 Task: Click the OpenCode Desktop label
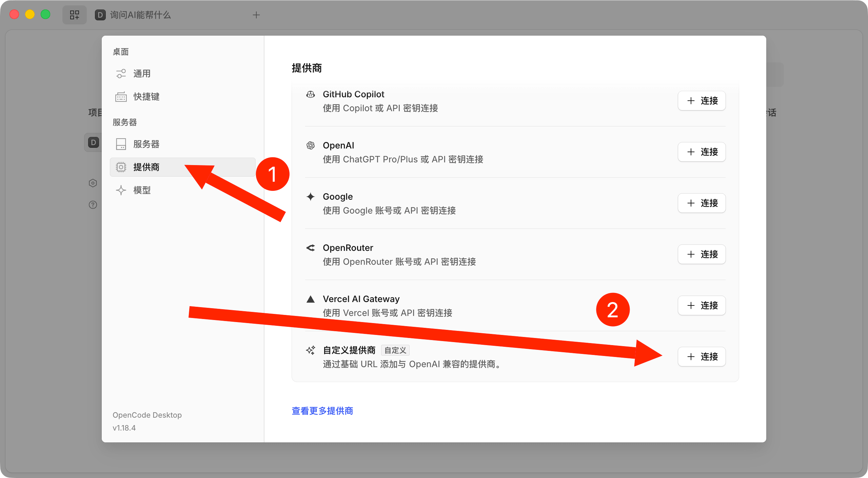[x=147, y=415]
